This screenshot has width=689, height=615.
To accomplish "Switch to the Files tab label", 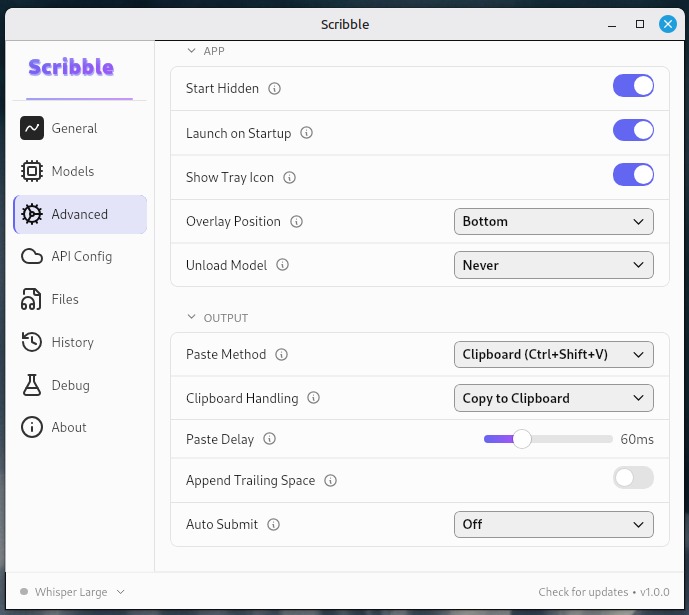I will (x=65, y=299).
